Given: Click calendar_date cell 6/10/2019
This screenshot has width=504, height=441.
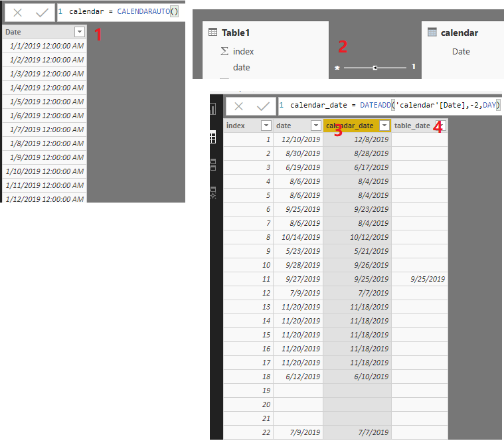Looking at the screenshot, I should coord(357,377).
